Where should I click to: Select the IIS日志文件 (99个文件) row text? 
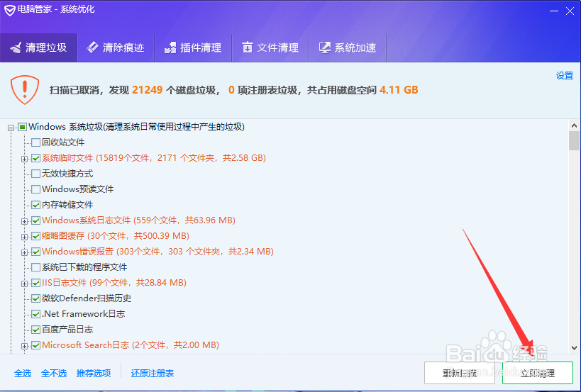114,283
